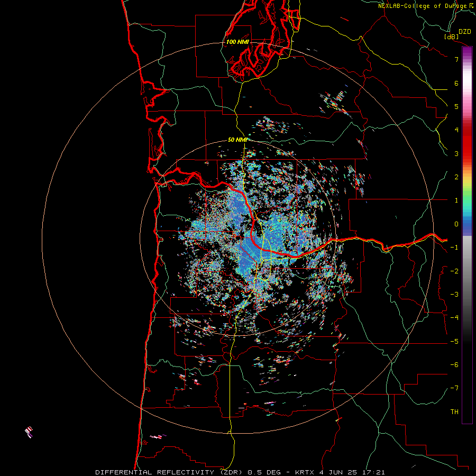
Task: Select the "7" value on color scale
Action: click(456, 59)
